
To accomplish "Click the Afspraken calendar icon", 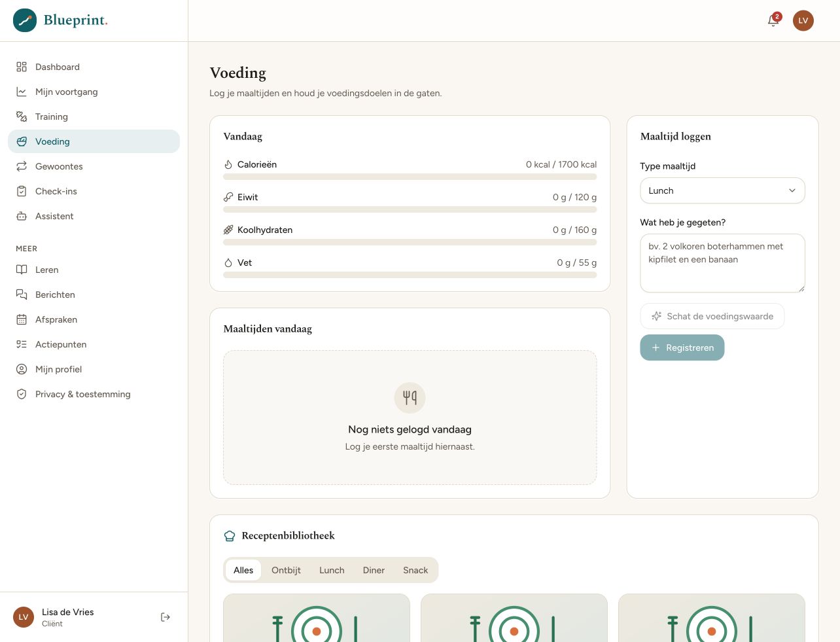I will (x=22, y=319).
